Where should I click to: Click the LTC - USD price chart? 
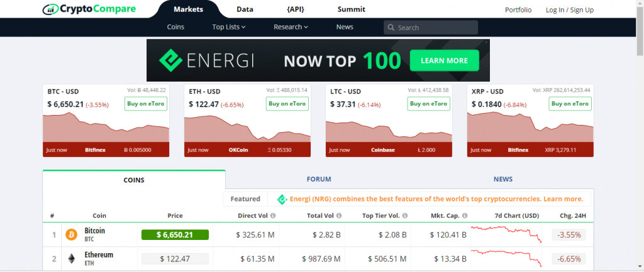tap(389, 131)
